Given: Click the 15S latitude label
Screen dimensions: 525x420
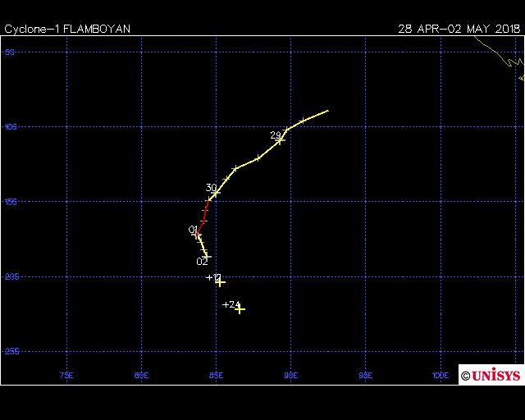Looking at the screenshot, I should click(11, 202).
